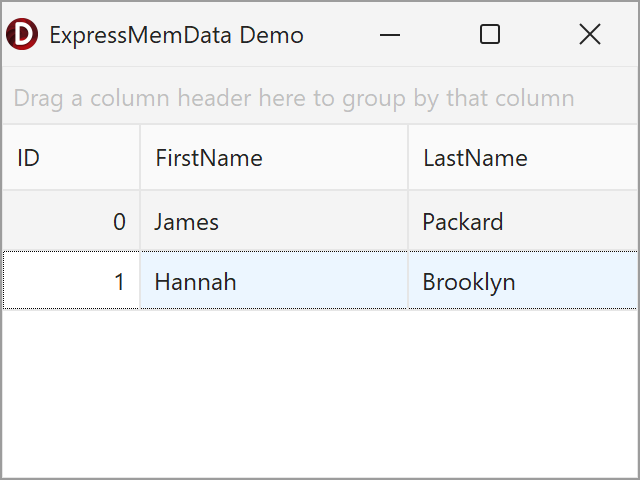
Task: Maximize the ExpressMemData Demo window
Action: [490, 35]
